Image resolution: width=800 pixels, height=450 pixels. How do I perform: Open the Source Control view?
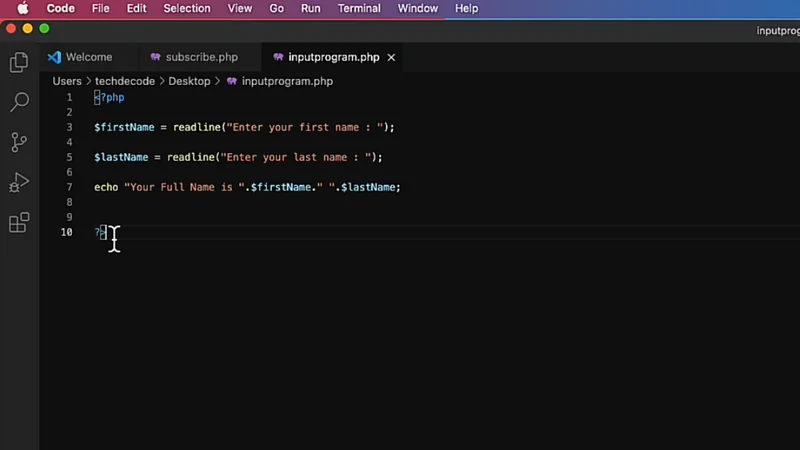(18, 142)
